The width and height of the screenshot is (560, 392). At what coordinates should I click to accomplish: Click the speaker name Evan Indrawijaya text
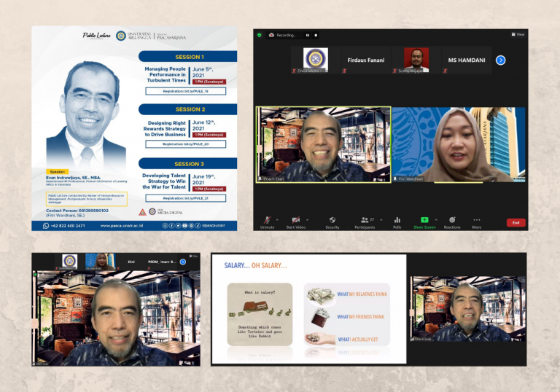[73, 178]
